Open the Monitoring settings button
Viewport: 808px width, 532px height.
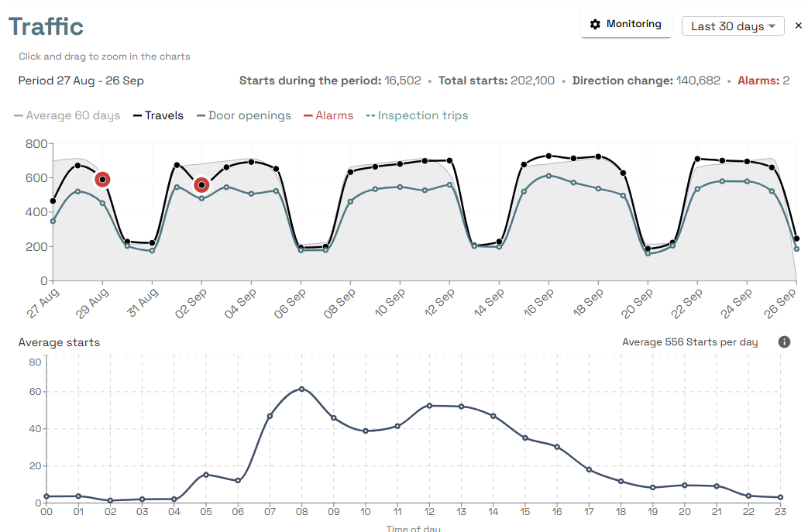click(626, 24)
